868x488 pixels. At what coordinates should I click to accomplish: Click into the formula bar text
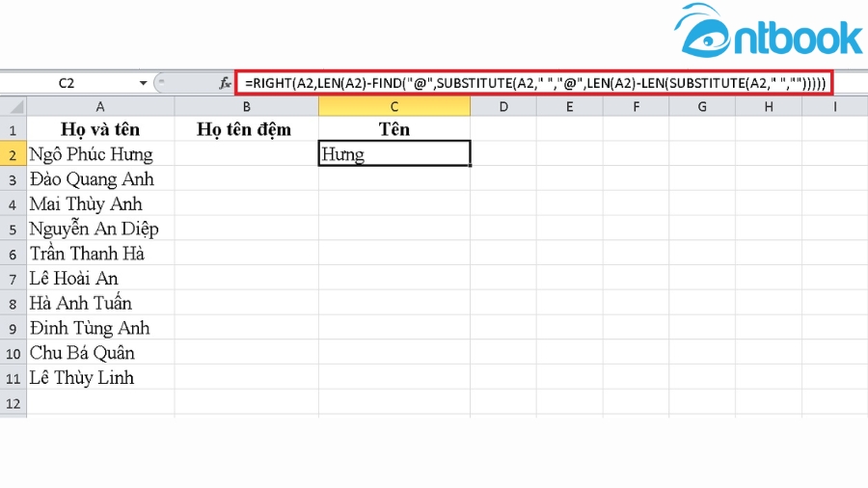(x=534, y=83)
